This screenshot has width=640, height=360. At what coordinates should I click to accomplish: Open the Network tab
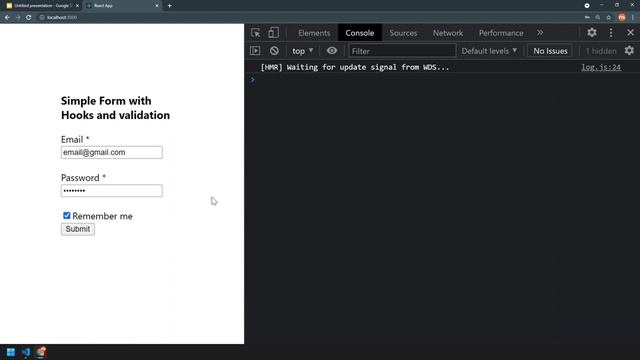448,33
